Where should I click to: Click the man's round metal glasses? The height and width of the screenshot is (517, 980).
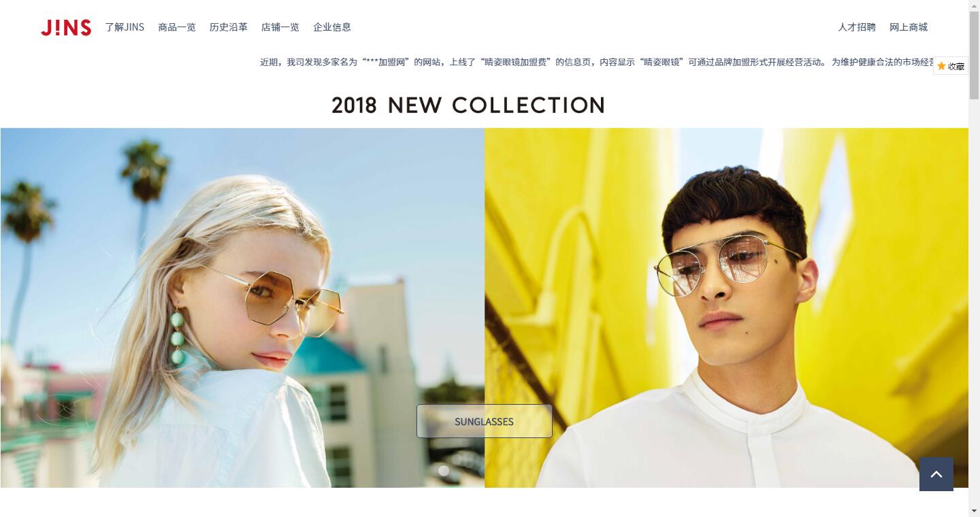(x=723, y=262)
